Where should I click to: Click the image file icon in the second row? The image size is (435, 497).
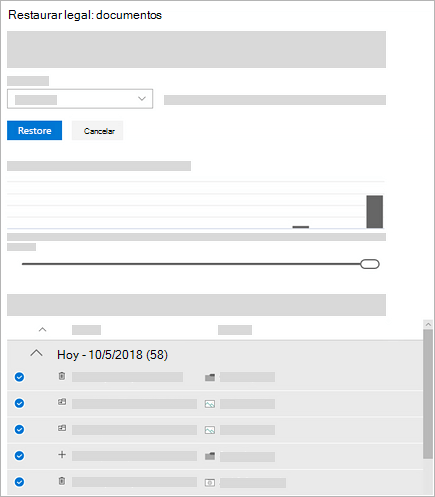(210, 404)
